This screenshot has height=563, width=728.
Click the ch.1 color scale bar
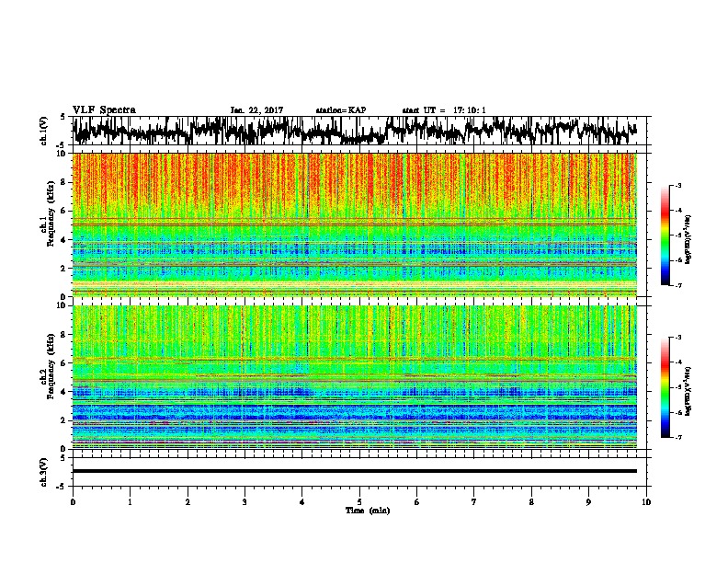[665, 236]
